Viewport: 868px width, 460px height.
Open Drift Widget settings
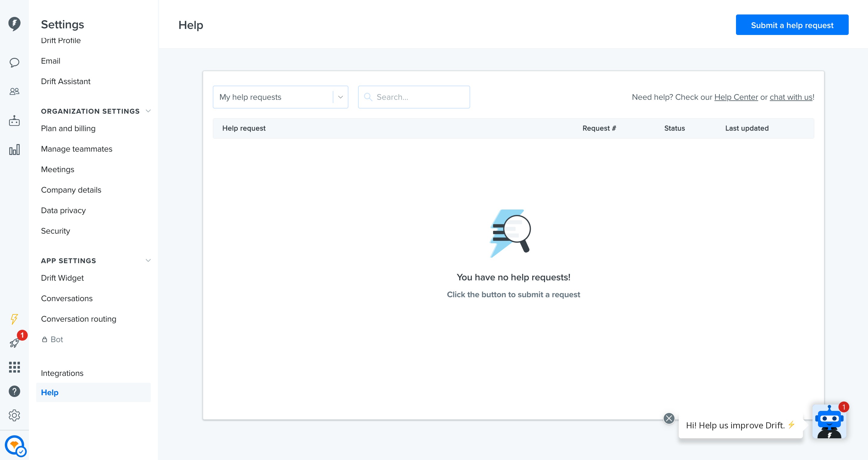click(x=62, y=278)
